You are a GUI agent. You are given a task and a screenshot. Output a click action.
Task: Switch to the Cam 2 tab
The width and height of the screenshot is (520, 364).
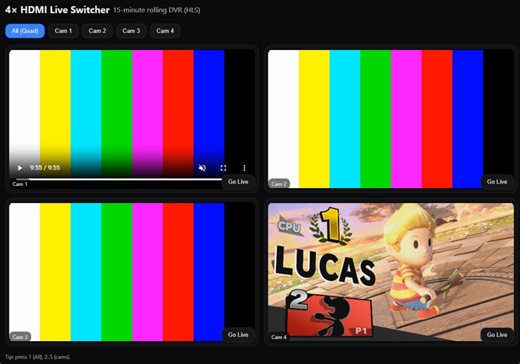(97, 31)
